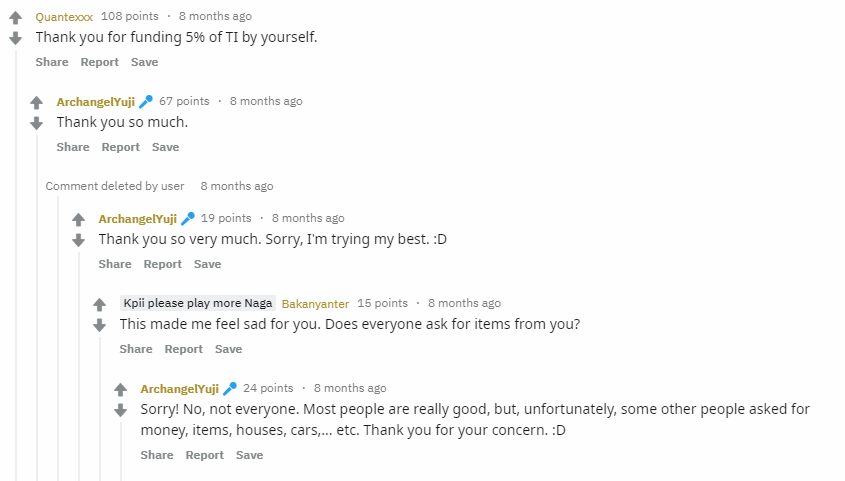Image resolution: width=845 pixels, height=481 pixels.
Task: Collapse Quantexxx's thread via its vertical line
Action: tap(16, 264)
